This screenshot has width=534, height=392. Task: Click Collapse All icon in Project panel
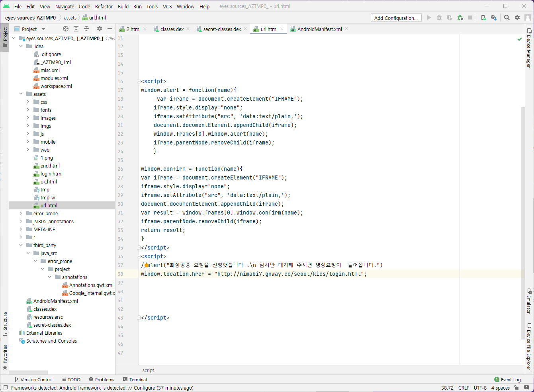pos(86,29)
